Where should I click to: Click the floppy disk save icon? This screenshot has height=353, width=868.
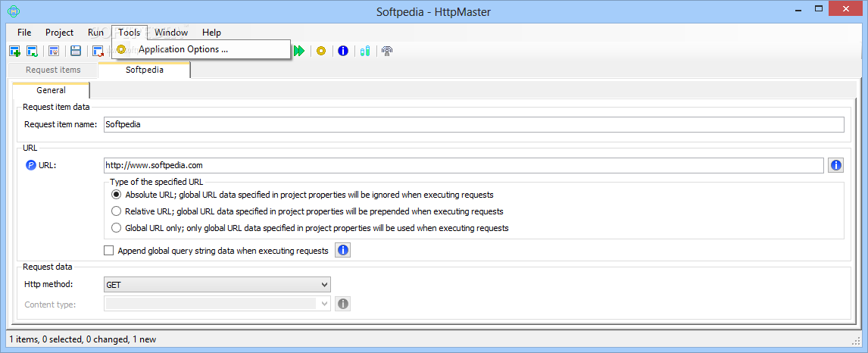coord(76,51)
